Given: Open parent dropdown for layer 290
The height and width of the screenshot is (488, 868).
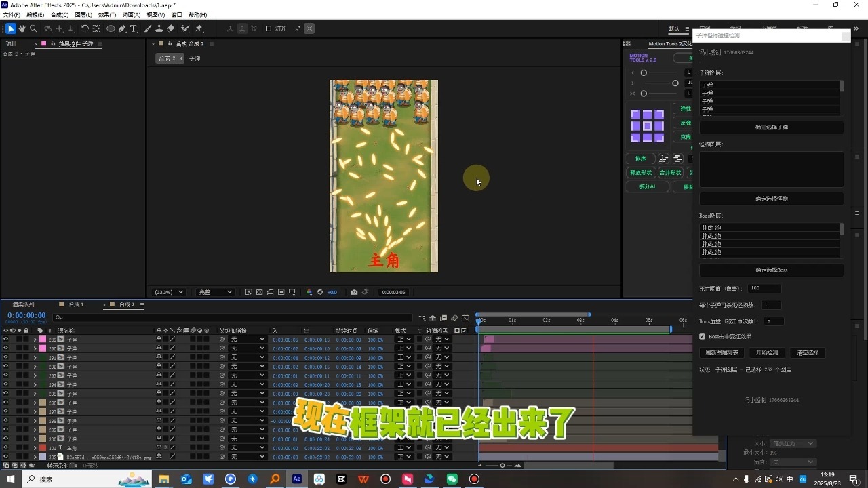Looking at the screenshot, I should tap(248, 348).
